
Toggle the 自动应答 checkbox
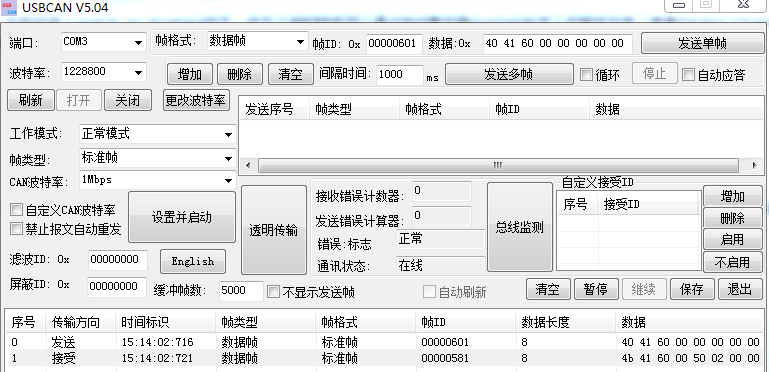pos(689,74)
